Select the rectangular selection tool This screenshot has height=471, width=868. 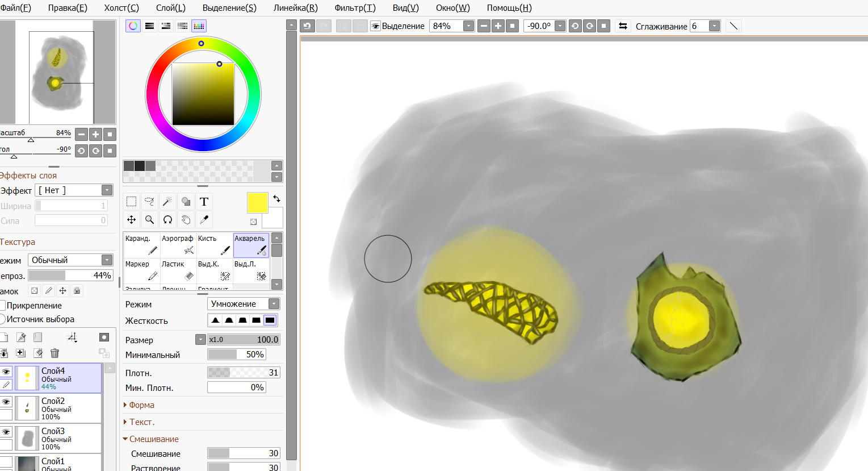pyautogui.click(x=131, y=201)
